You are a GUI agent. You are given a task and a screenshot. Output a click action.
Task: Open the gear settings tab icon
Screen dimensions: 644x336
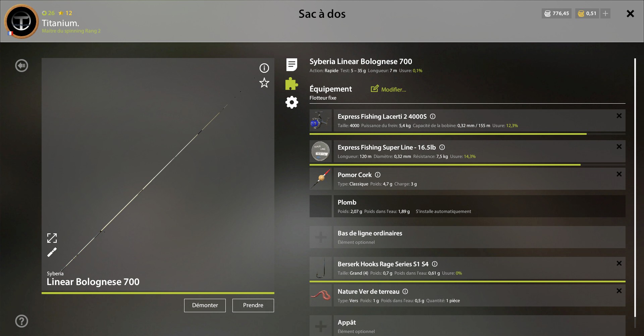(292, 102)
